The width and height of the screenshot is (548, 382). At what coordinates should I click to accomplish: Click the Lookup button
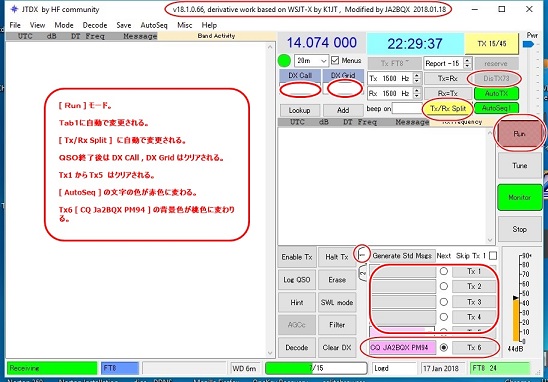(x=300, y=110)
